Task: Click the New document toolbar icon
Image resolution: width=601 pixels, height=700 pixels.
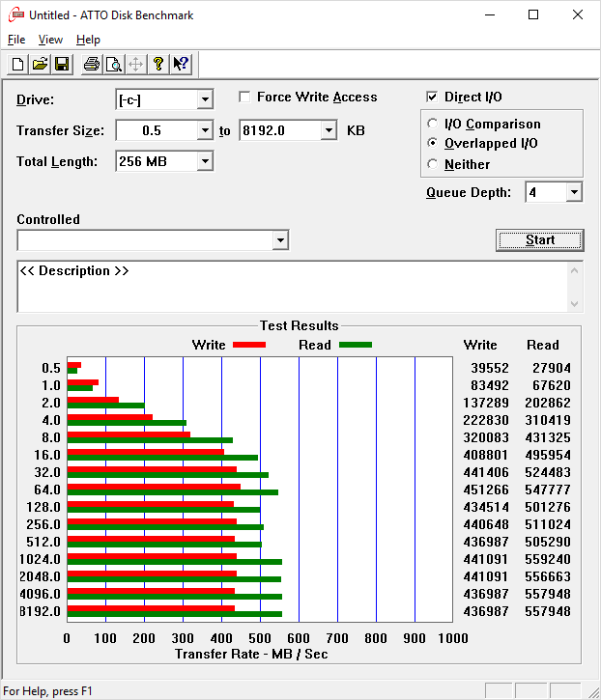Action: click(17, 65)
